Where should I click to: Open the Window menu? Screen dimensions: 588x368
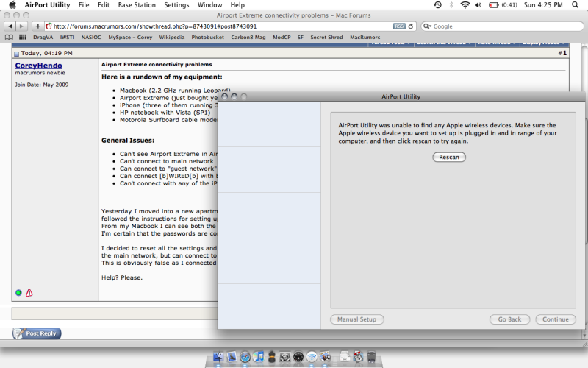pyautogui.click(x=210, y=5)
